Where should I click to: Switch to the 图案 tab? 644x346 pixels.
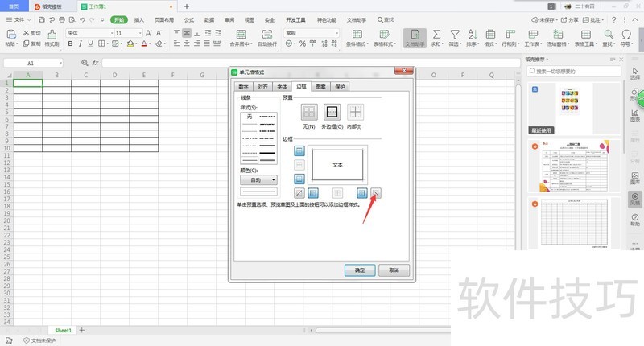point(320,87)
